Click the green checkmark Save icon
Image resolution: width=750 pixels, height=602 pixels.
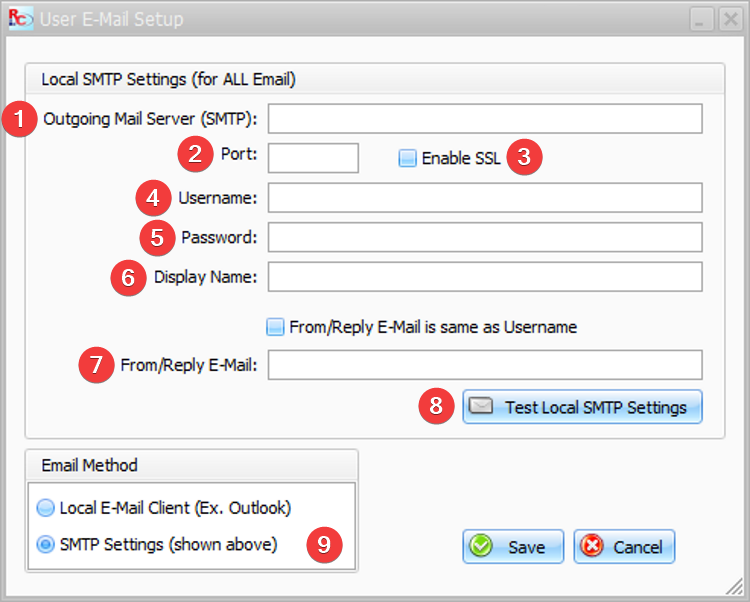point(481,546)
